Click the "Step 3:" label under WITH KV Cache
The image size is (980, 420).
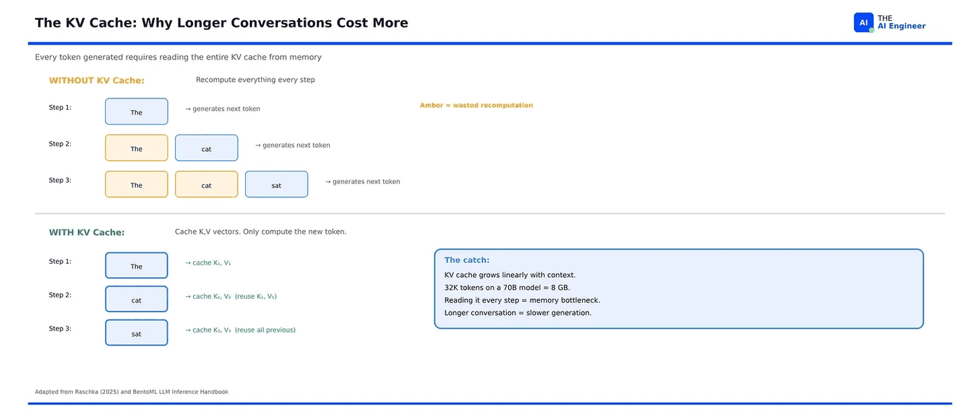click(60, 329)
